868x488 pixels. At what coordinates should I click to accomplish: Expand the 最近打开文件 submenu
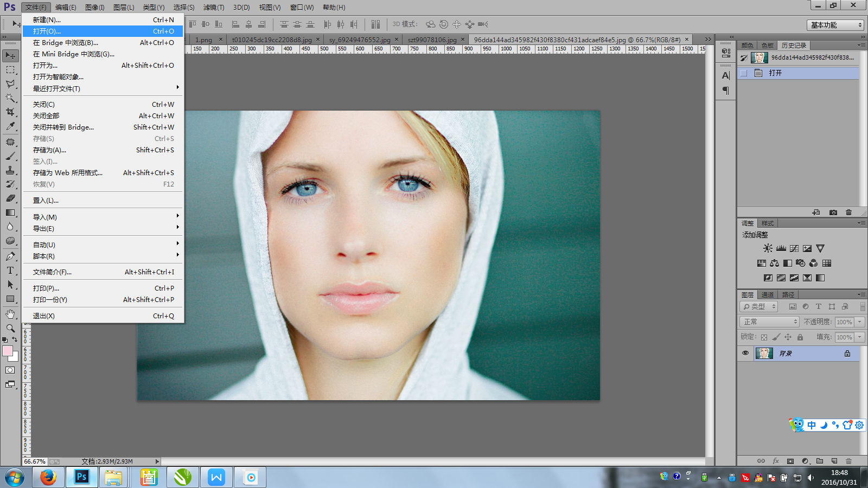[103, 88]
